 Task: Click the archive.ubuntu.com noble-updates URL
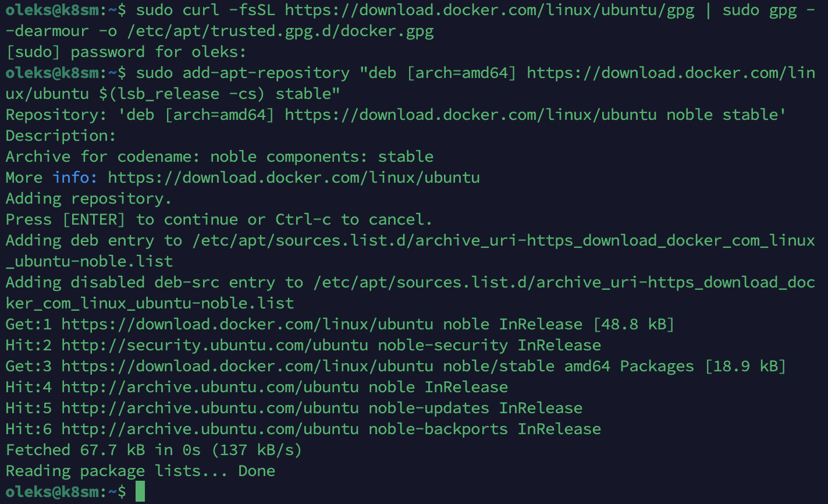[210, 408]
